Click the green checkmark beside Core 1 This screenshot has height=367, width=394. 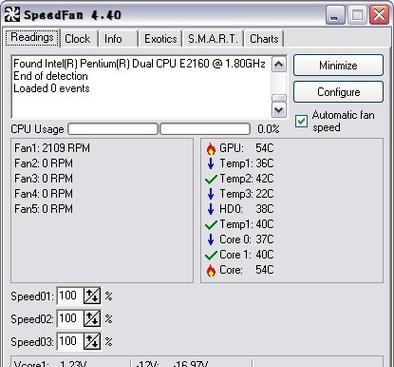(211, 255)
